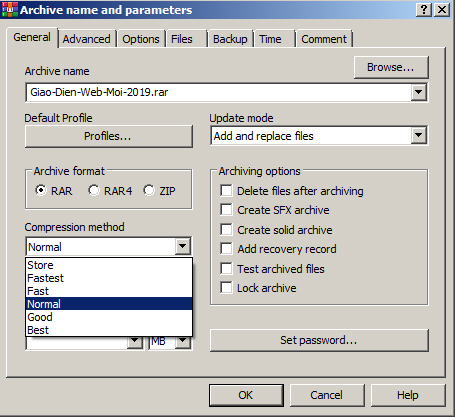The image size is (455, 417).
Task: Open the Options tab
Action: [x=141, y=39]
